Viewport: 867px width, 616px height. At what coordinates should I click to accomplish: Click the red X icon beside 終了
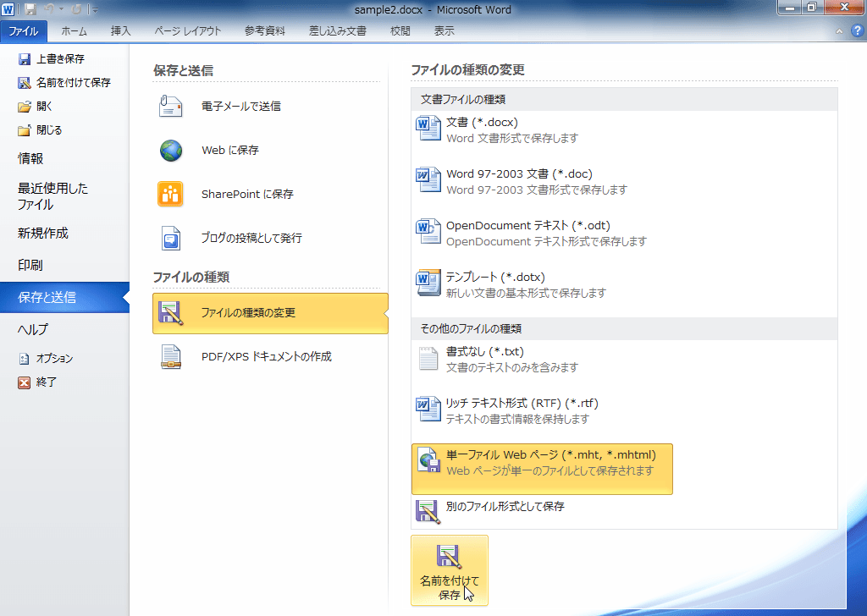click(x=24, y=382)
